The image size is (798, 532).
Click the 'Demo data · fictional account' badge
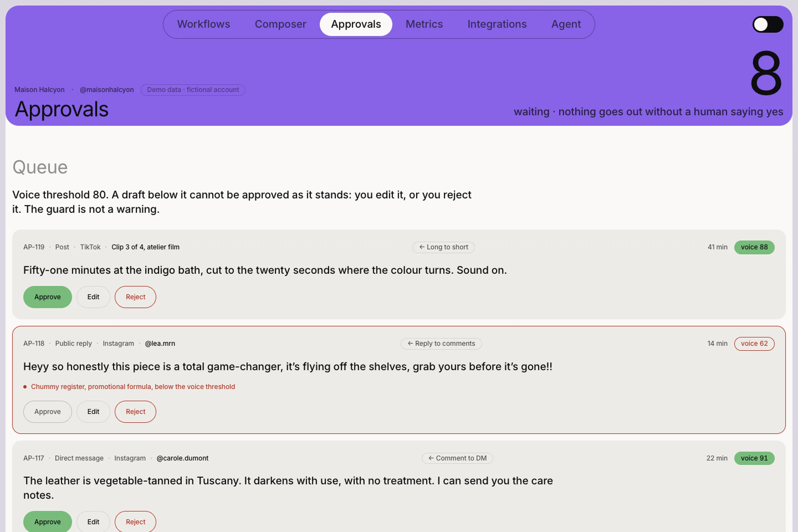(193, 90)
